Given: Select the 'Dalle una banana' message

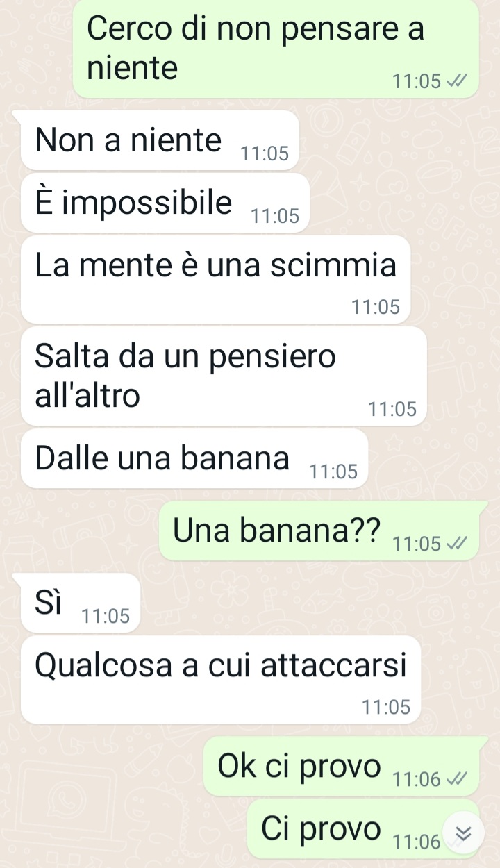Looking at the screenshot, I should (x=194, y=458).
